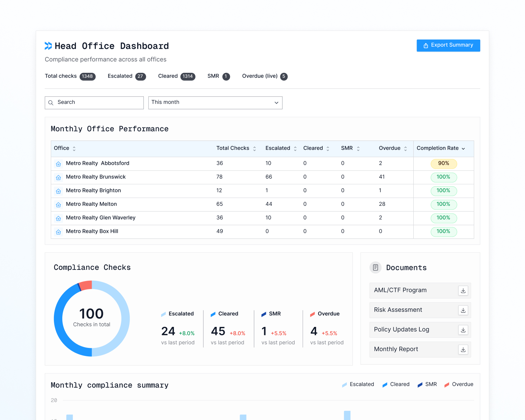Select the Cleared 1314 tab

click(x=177, y=76)
